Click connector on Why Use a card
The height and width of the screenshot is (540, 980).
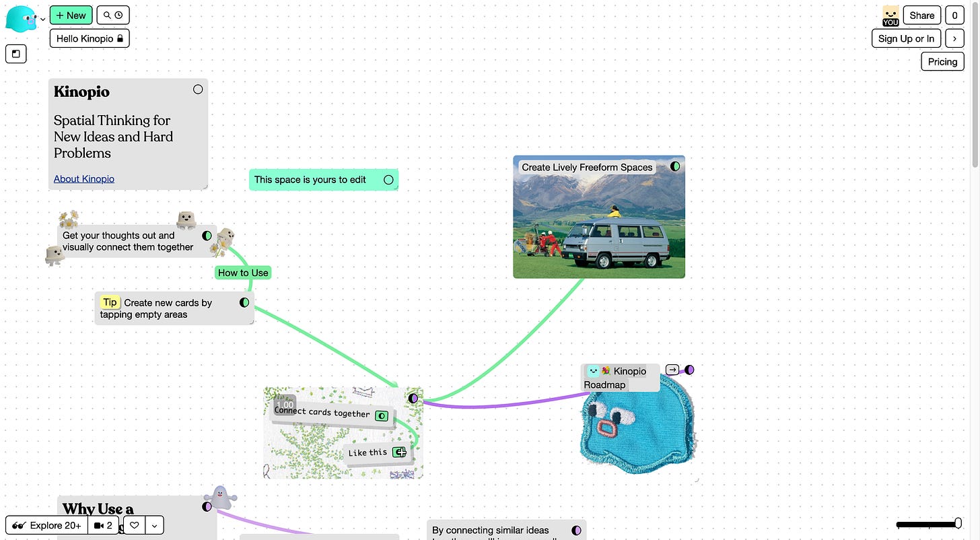coord(207,506)
